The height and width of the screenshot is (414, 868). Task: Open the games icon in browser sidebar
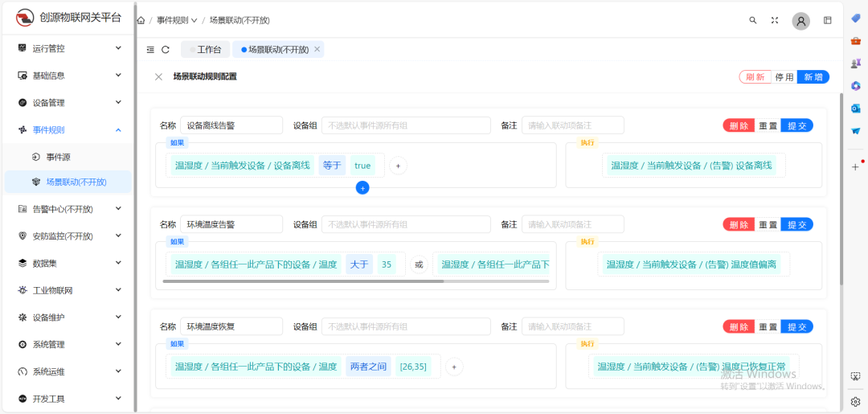click(x=855, y=63)
